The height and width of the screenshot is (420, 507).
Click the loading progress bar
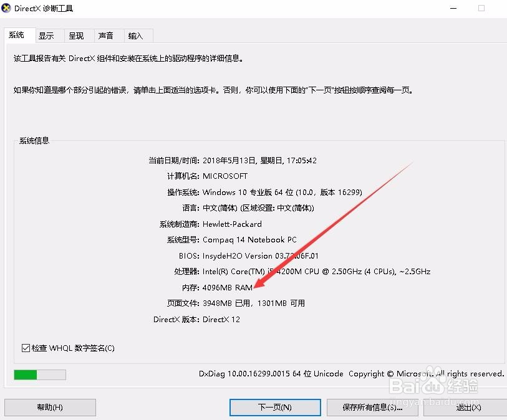[39, 375]
